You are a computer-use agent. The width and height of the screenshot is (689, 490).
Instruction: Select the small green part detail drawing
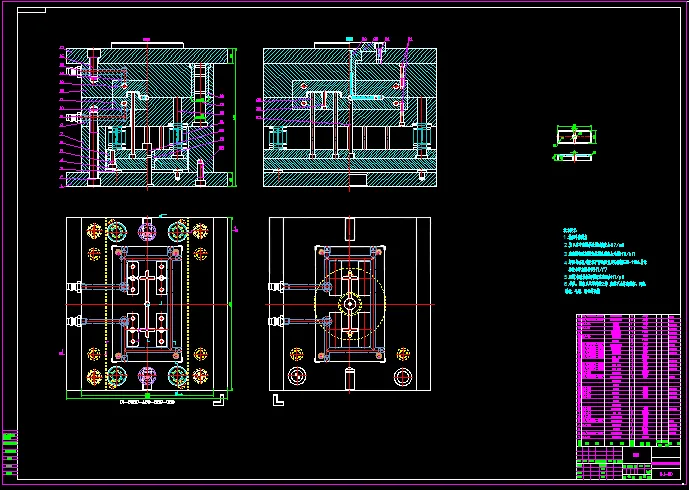[x=575, y=143]
